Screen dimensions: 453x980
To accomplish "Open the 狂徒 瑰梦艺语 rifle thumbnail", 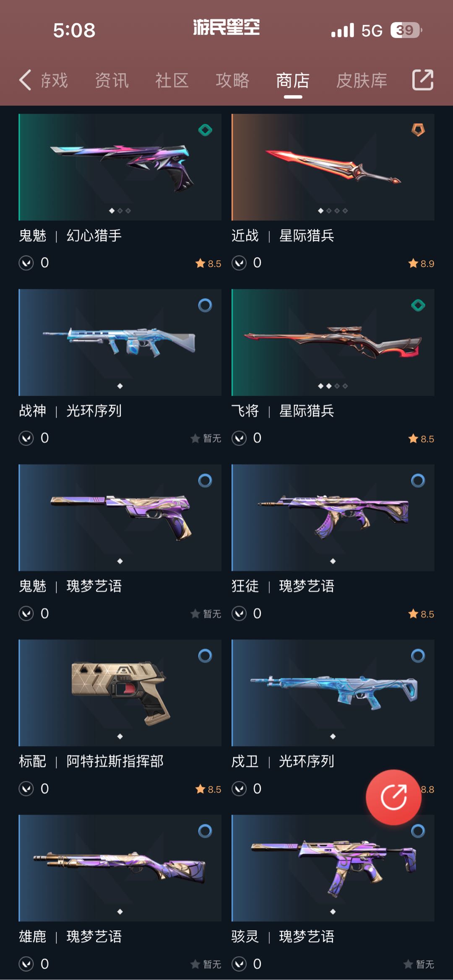I will click(x=333, y=517).
